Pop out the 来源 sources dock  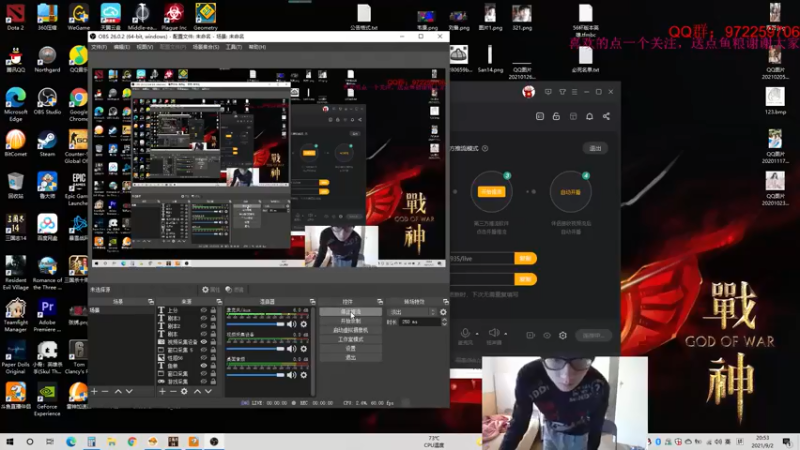coord(219,302)
